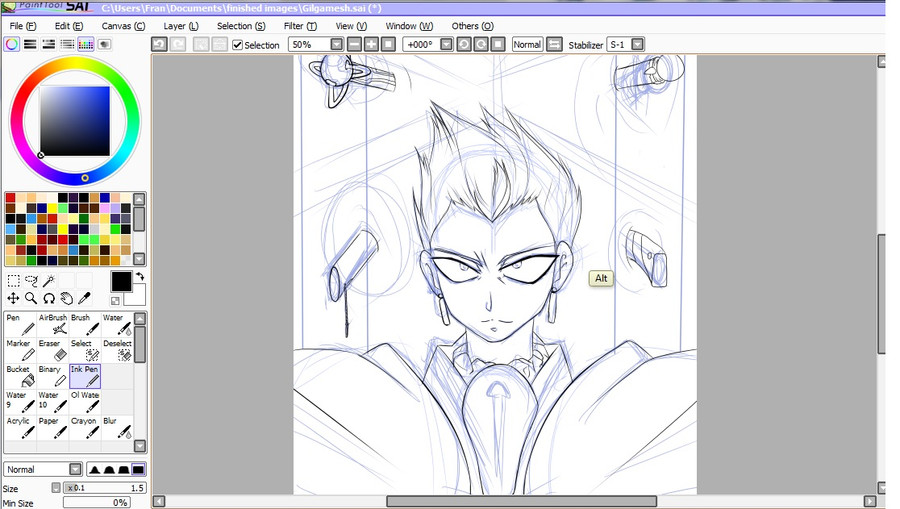Select the Crayon tool
Screen dimensions: 900x509
(85, 428)
